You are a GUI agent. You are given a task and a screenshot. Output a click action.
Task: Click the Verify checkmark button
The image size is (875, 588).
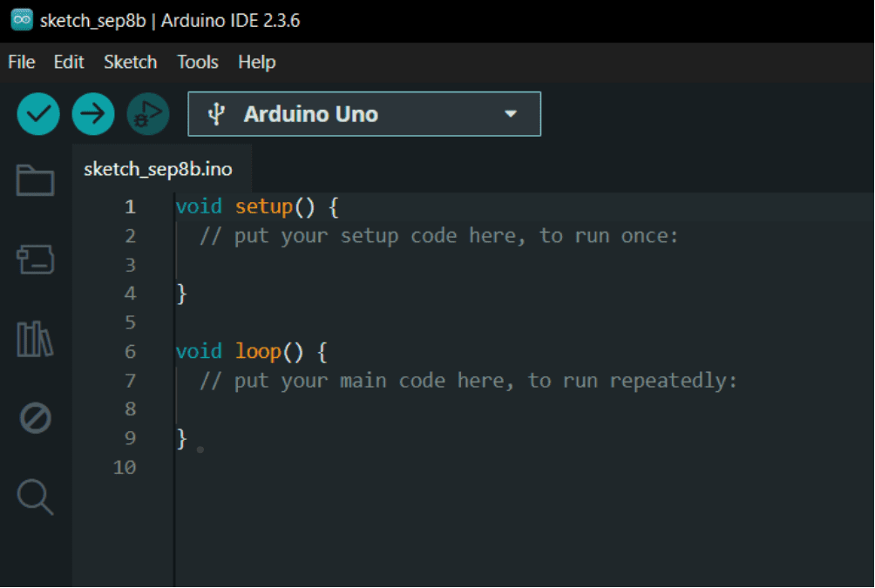click(37, 113)
